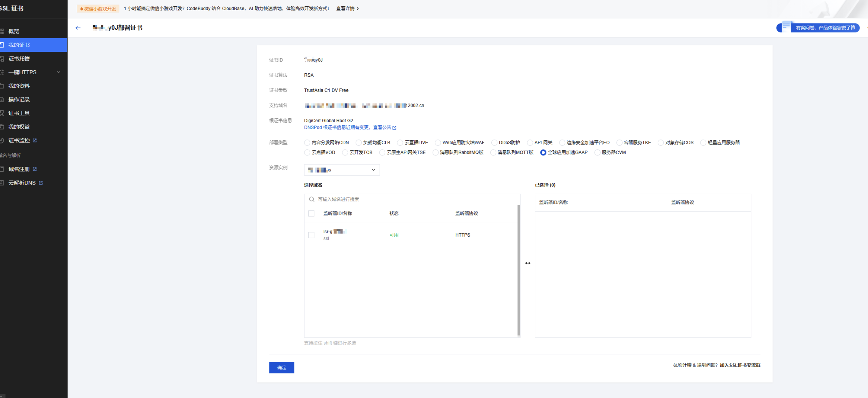Viewport: 868px width, 398px height.
Task: Go to 操作记录 sidebar item
Action: (x=19, y=100)
